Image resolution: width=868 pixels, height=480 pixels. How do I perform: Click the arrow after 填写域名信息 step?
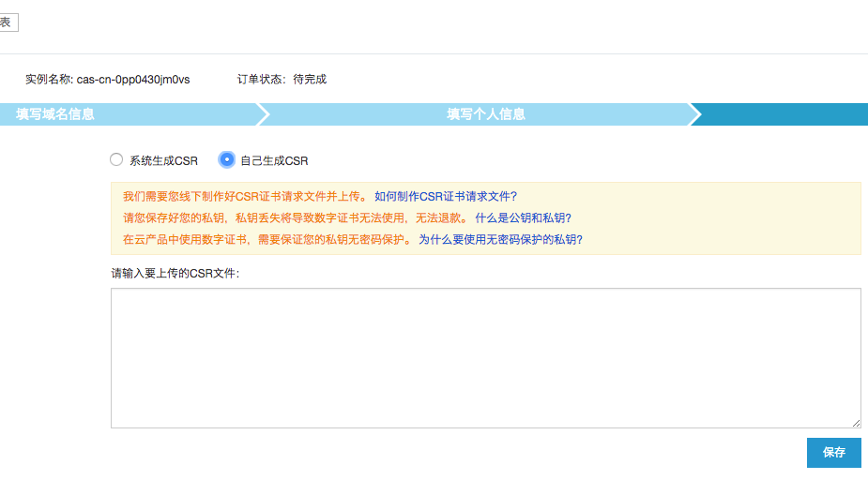coord(264,114)
